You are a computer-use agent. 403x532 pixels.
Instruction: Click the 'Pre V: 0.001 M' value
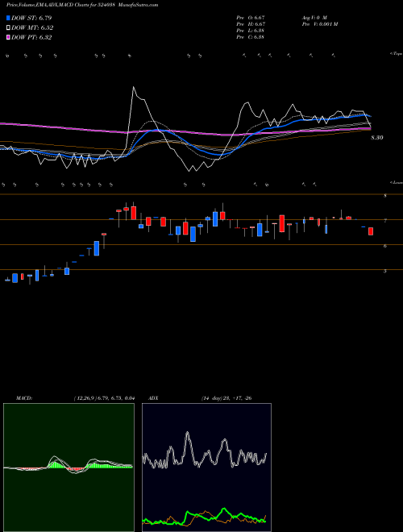[x=319, y=24]
